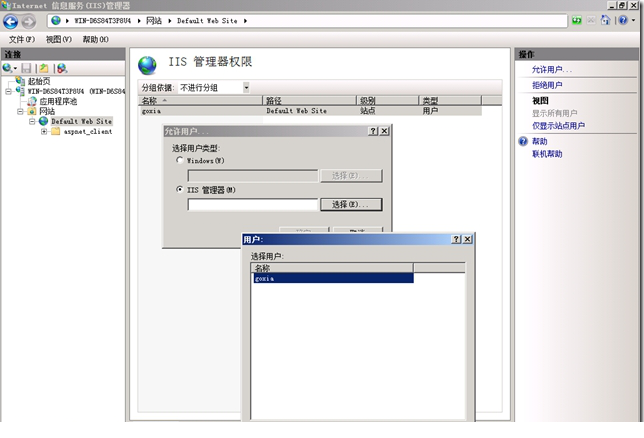The image size is (644, 438).
Task: Open the 视图(V) menu
Action: point(58,39)
